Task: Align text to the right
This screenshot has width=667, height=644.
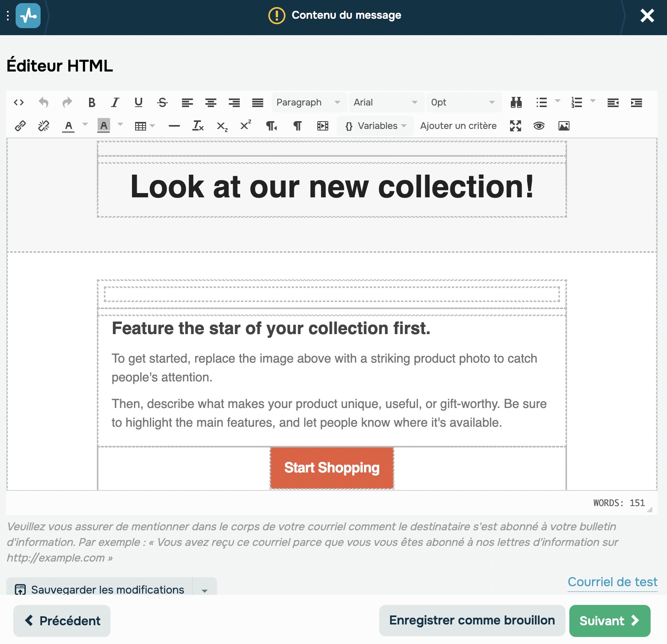Action: 234,102
